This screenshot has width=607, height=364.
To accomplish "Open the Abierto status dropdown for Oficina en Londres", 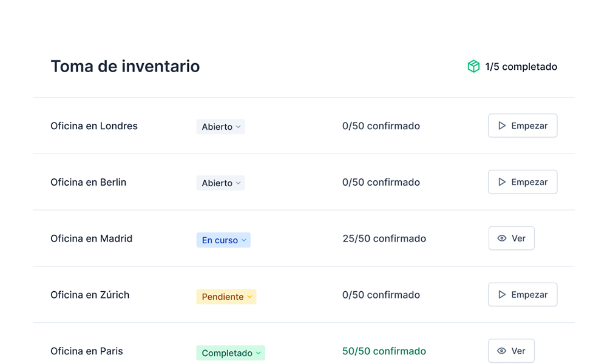I will (220, 126).
